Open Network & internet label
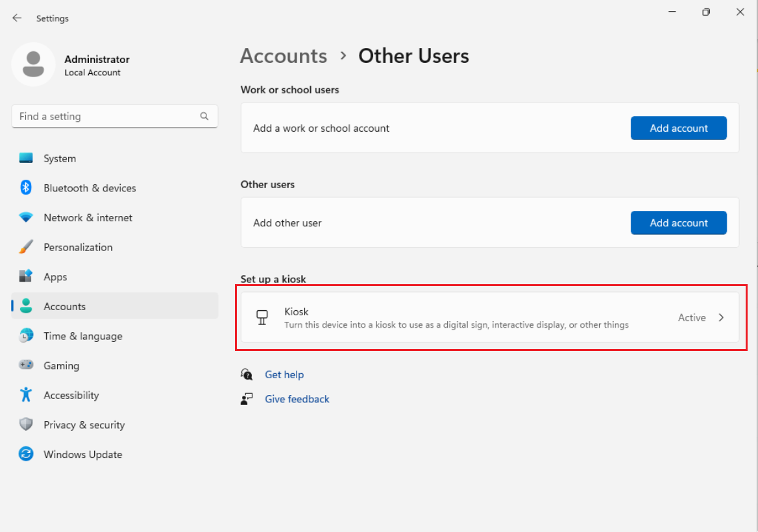The height and width of the screenshot is (532, 758). [x=88, y=217]
